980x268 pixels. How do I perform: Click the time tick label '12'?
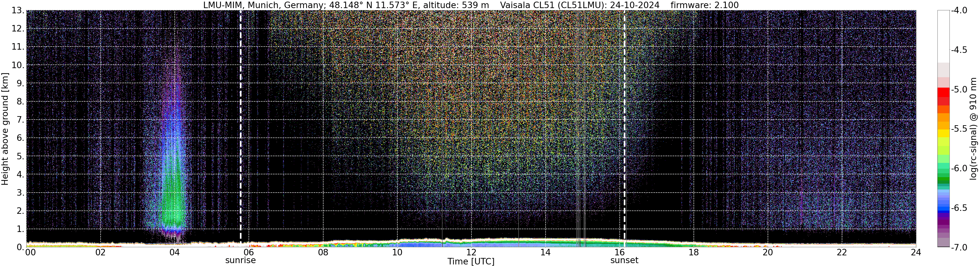tap(471, 252)
